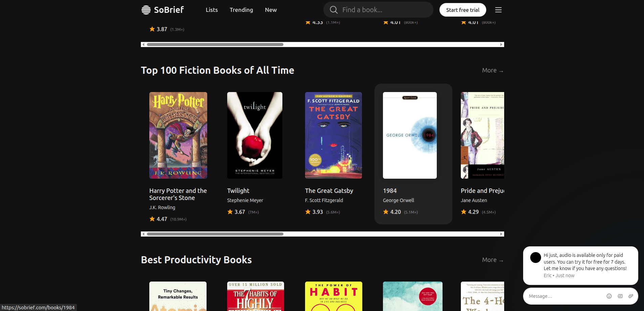Image resolution: width=644 pixels, height=311 pixels.
Task: Click left arrow of Fiction list scrollbar
Action: pos(143,234)
